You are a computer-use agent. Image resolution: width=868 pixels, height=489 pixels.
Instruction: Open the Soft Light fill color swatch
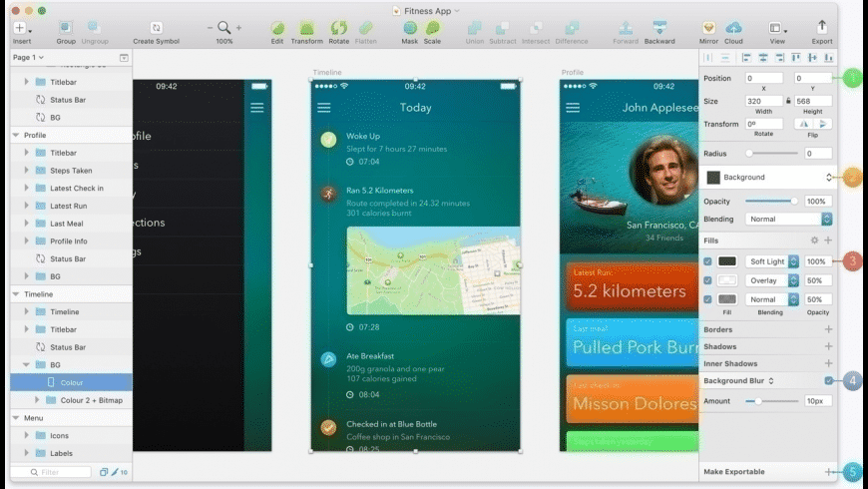tap(727, 261)
